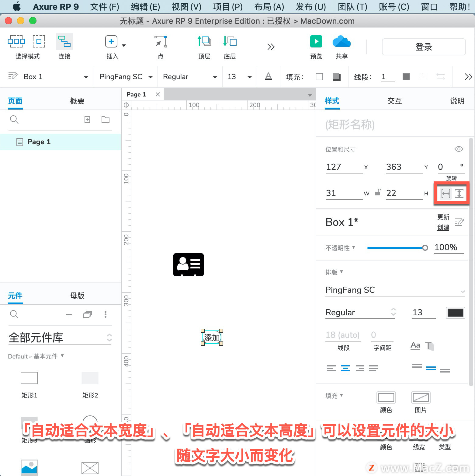Click the opacity slider handle
Image resolution: width=475 pixels, height=476 pixels.
click(x=425, y=248)
